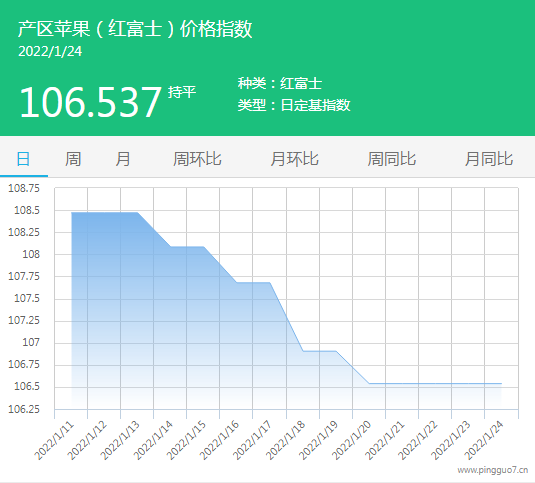
Task: Open the 月环比 tab
Action: click(294, 159)
